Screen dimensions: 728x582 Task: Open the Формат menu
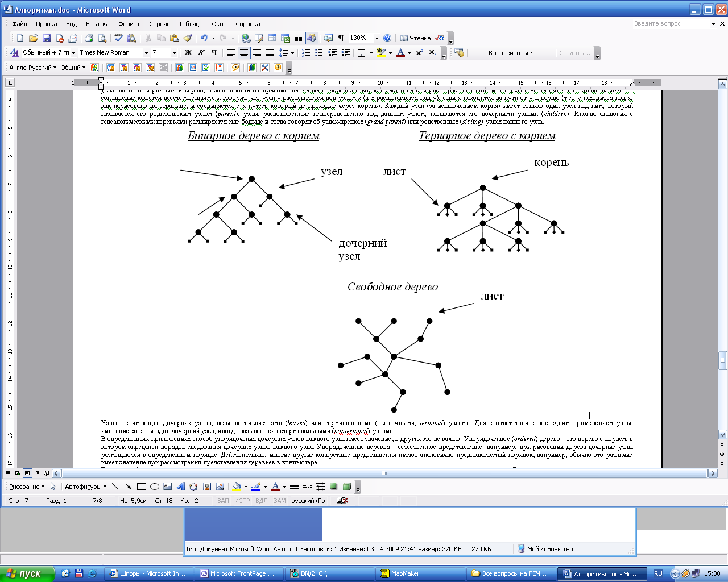129,24
